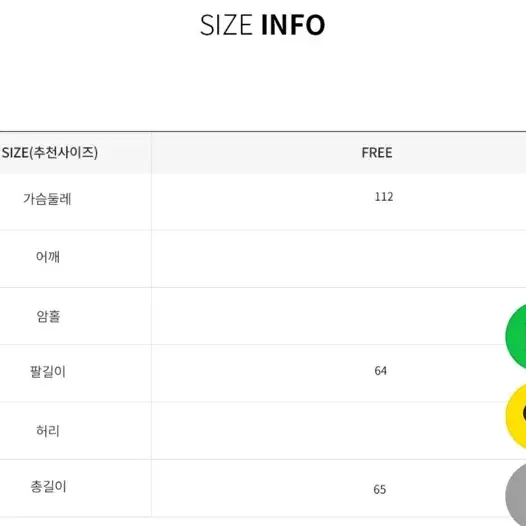Screen dimensions: 526x526
Task: Click the empty FREE cell for 어깨
Action: [x=338, y=259]
